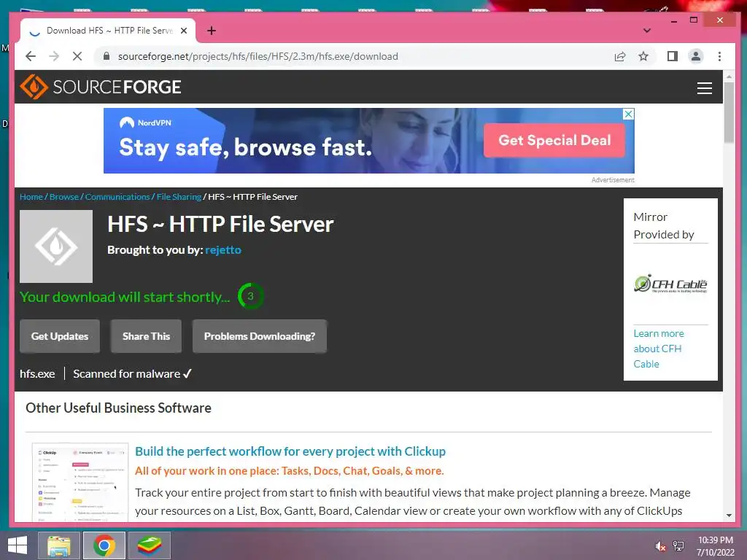This screenshot has height=560, width=747.
Task: Open the Browse breadcrumb link
Action: click(x=64, y=197)
